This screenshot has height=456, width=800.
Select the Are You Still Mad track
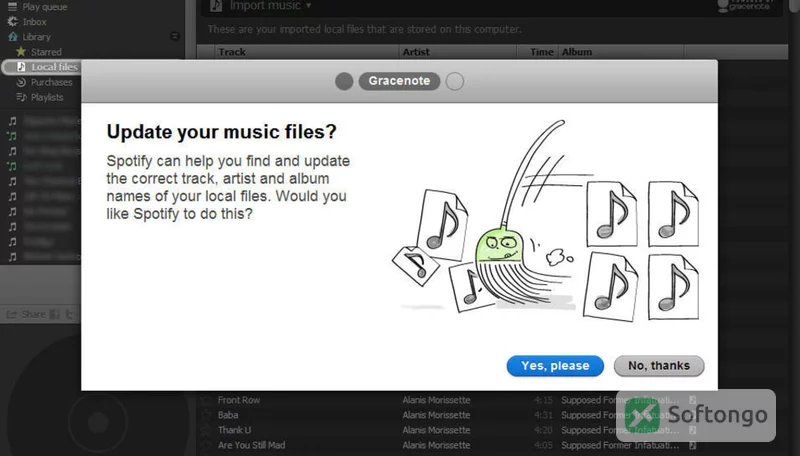[x=252, y=445]
